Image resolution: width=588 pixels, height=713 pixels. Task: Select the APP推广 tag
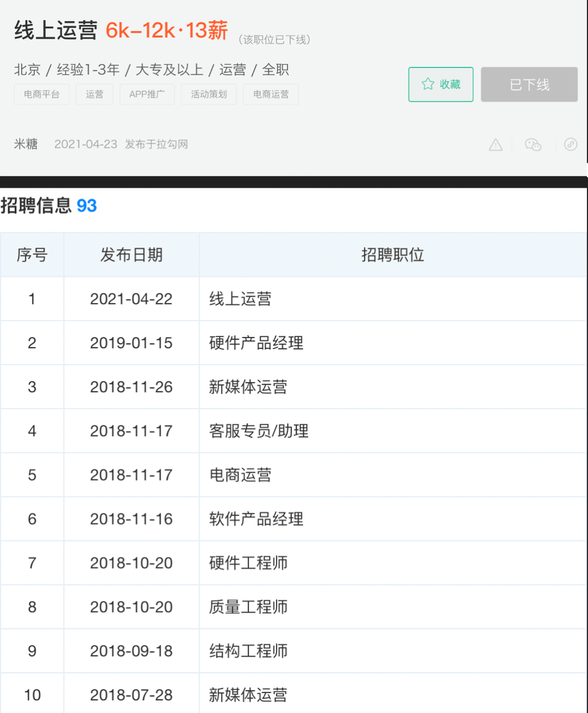[147, 94]
